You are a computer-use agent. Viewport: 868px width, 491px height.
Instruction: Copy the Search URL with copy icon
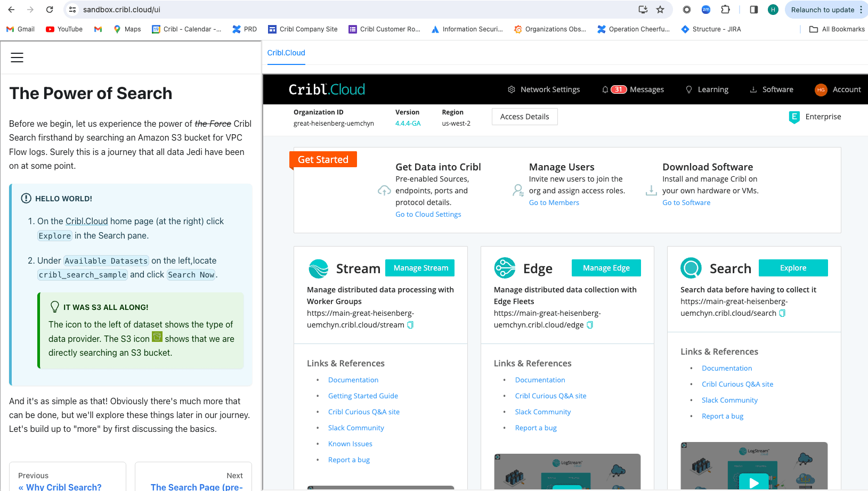(782, 313)
